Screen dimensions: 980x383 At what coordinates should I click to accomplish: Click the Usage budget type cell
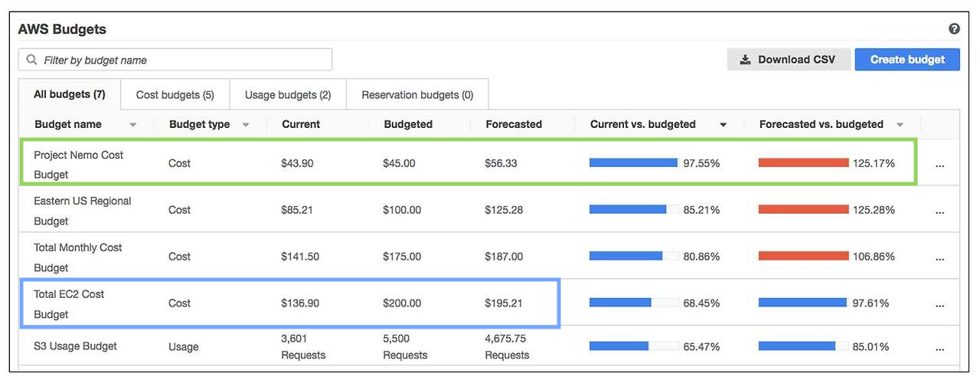183,347
